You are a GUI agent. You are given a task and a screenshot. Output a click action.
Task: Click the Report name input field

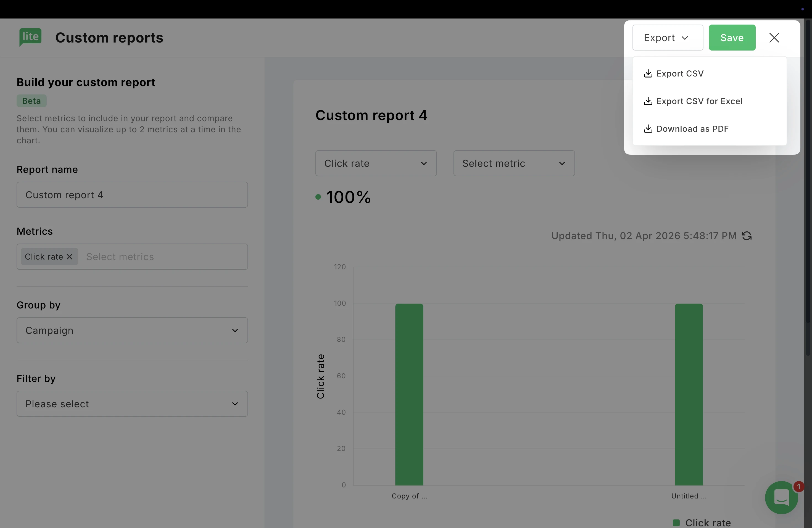[x=132, y=195]
